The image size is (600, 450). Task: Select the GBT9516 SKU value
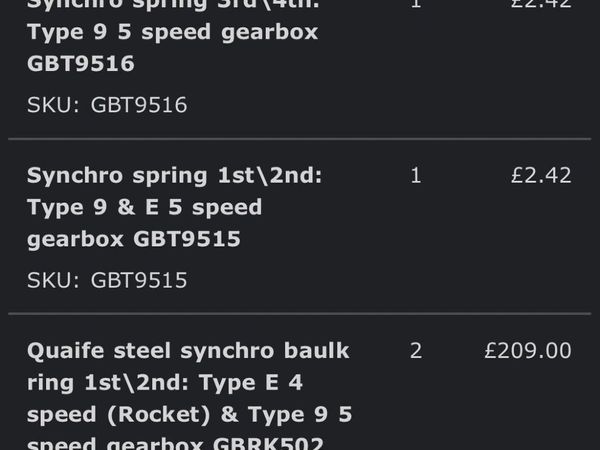(x=138, y=105)
